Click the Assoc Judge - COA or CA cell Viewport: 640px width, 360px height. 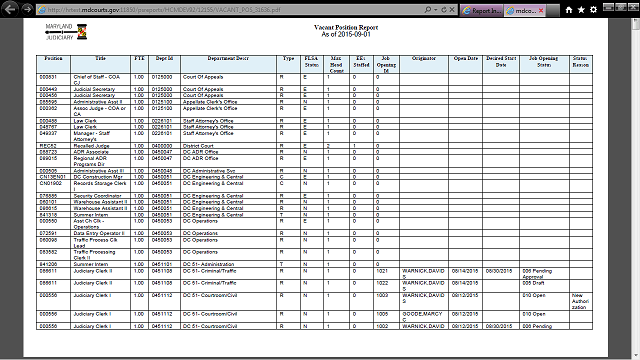tap(100, 111)
